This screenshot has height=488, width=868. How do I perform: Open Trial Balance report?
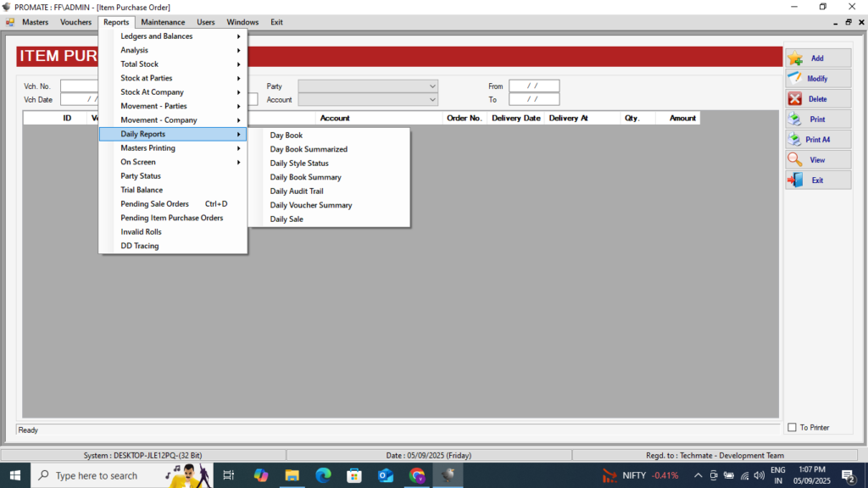(142, 190)
